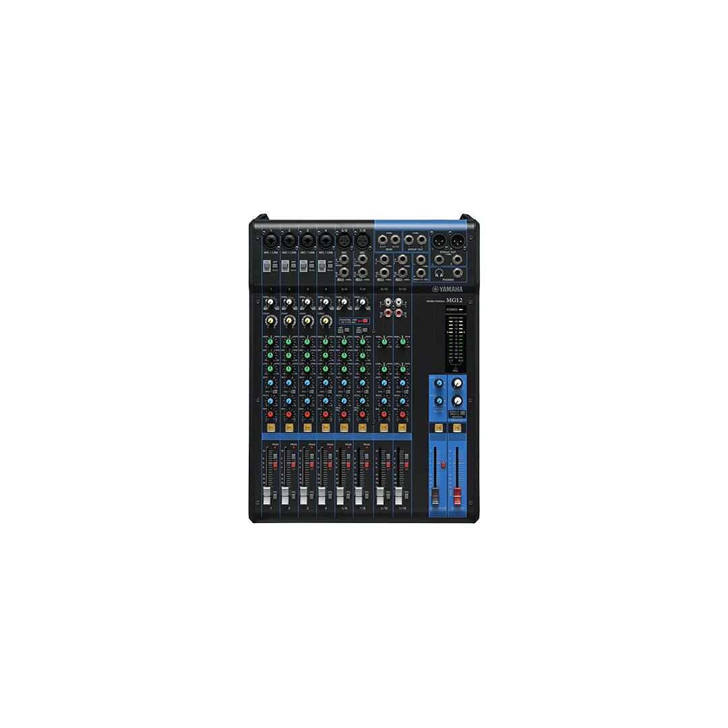This screenshot has height=728, width=728.
Task: Enable the channel 4 HPF 80Hz switch
Action: point(330,266)
